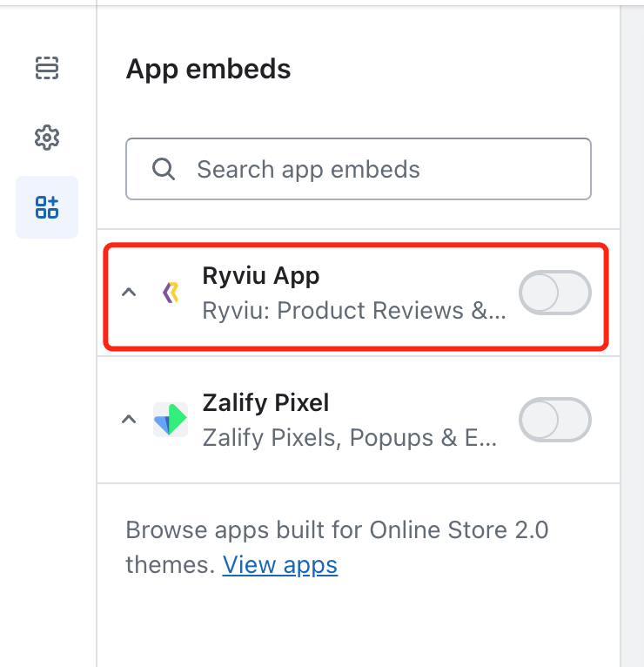Click the Zalify Pixels, Popups subtitle text

point(350,437)
